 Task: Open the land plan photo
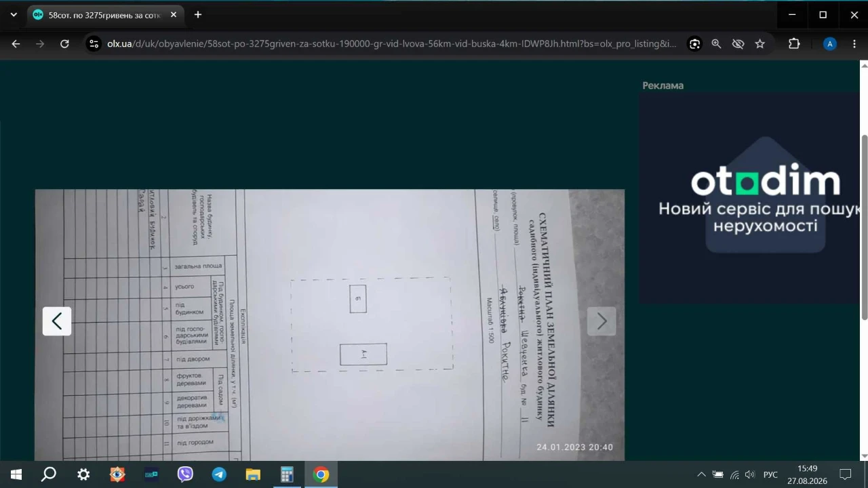(x=330, y=325)
